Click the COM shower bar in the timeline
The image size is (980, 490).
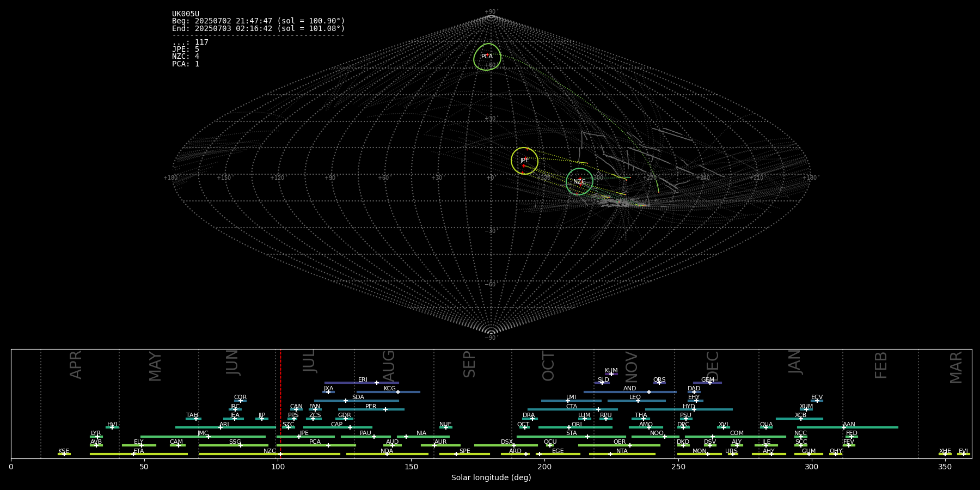coord(736,437)
